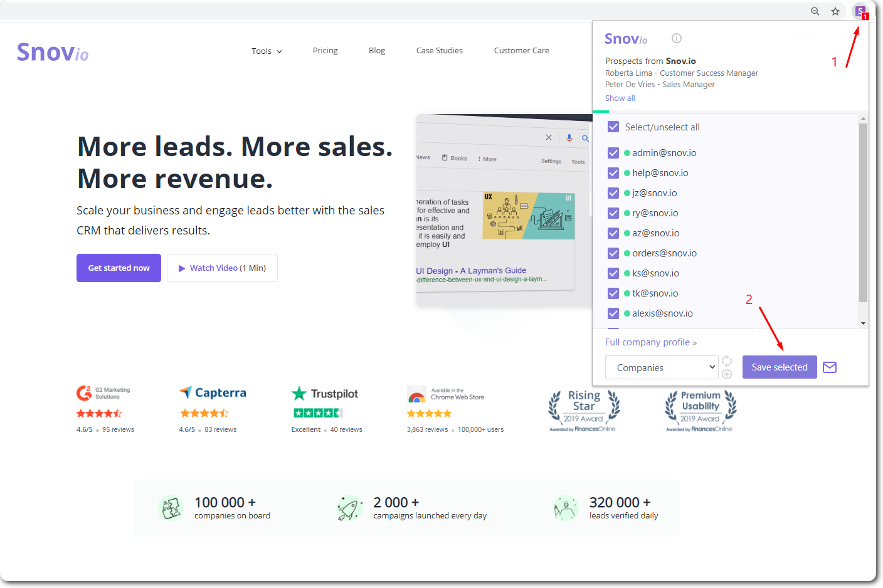Click Save selected button
883x588 pixels.
pyautogui.click(x=780, y=367)
